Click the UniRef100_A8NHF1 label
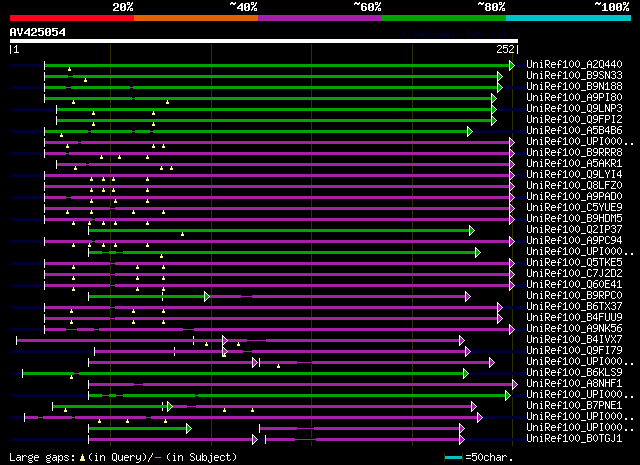Screen dimensions: 640x465 [x=574, y=383]
